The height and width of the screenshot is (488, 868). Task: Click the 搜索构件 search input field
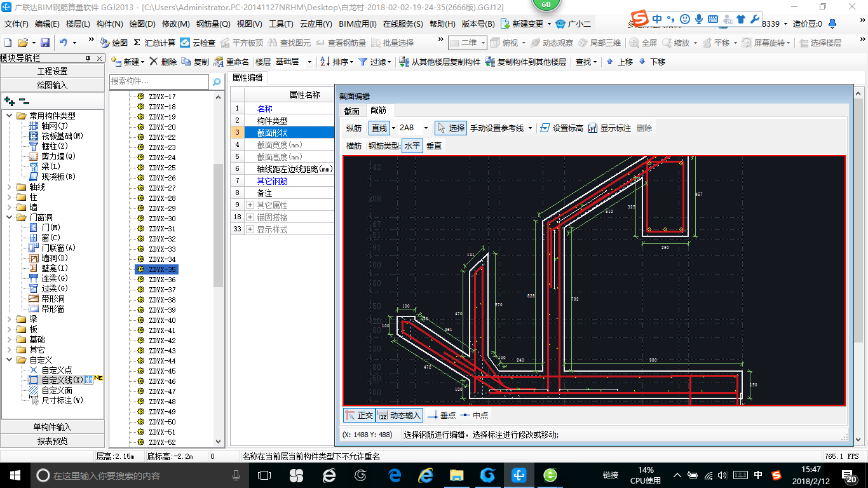[x=159, y=82]
